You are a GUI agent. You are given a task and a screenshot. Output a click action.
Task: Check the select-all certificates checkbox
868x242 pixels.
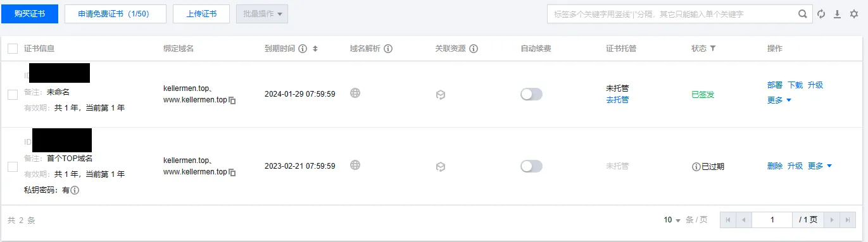[13, 49]
